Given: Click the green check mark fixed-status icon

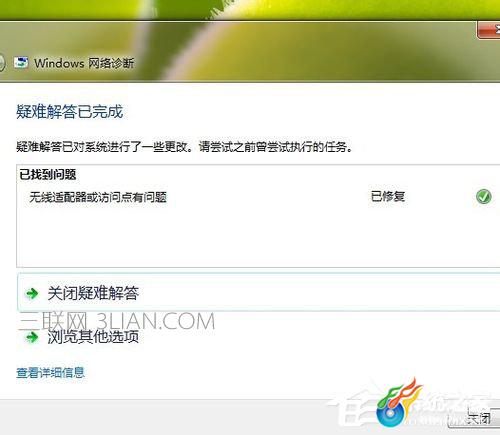Looking at the screenshot, I should tap(483, 196).
